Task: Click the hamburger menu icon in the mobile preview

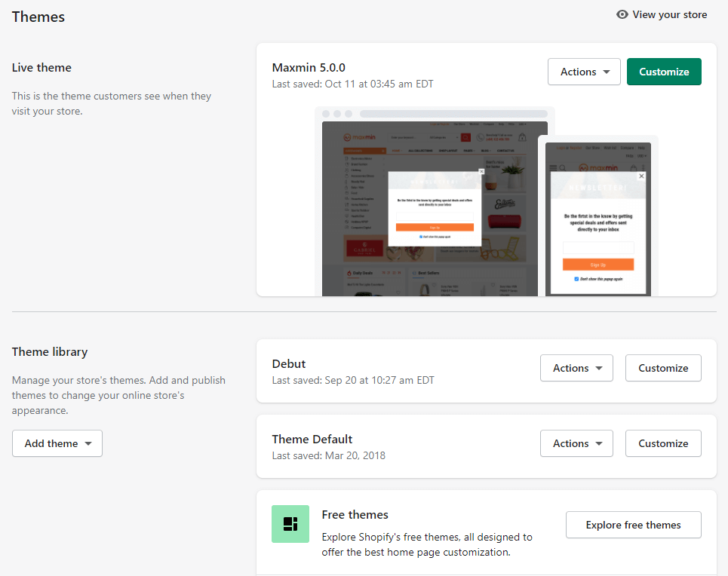Action: [x=553, y=168]
